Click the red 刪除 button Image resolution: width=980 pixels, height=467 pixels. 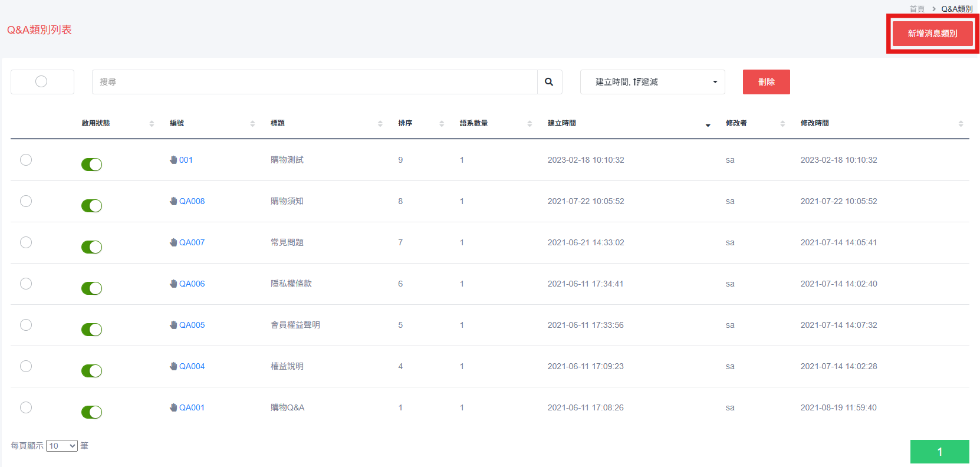pyautogui.click(x=767, y=82)
